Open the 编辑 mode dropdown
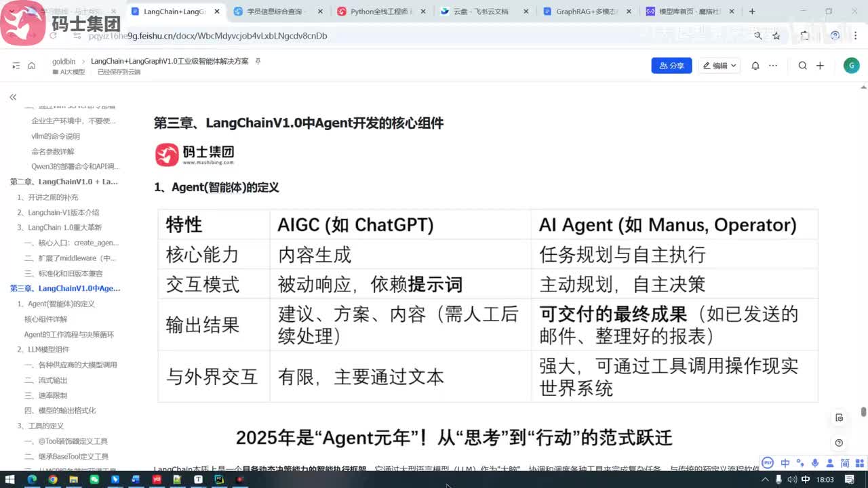This screenshot has height=488, width=868. 719,66
